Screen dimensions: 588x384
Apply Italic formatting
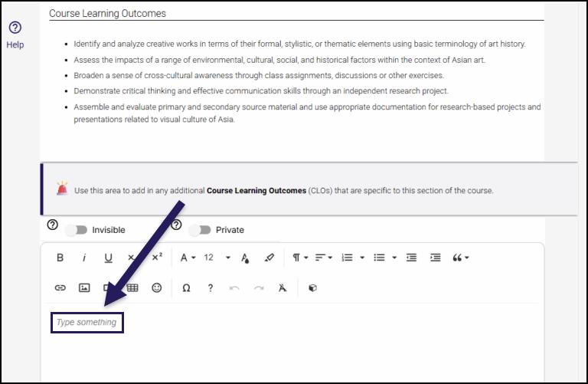pos(84,258)
